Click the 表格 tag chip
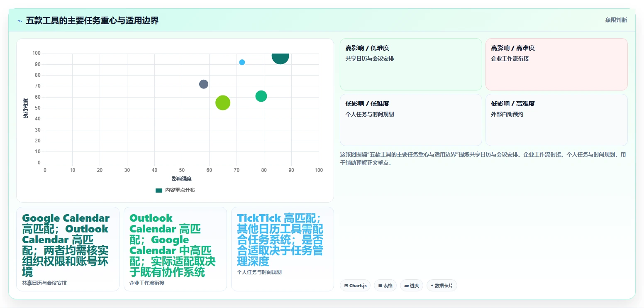 pyautogui.click(x=385, y=286)
